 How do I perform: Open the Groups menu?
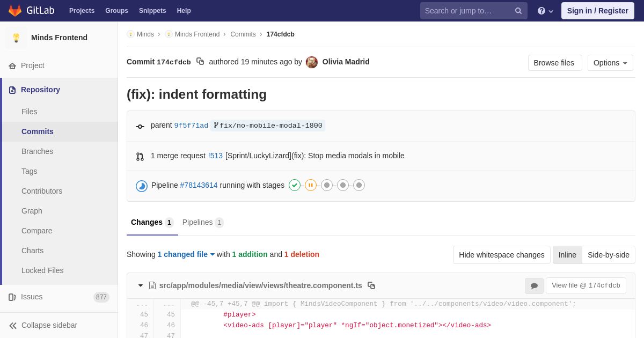(x=116, y=11)
